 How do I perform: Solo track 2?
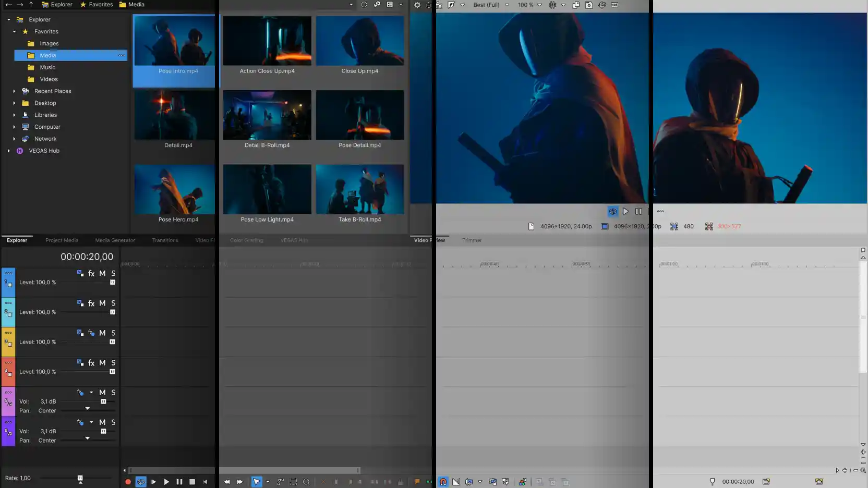coord(113,303)
